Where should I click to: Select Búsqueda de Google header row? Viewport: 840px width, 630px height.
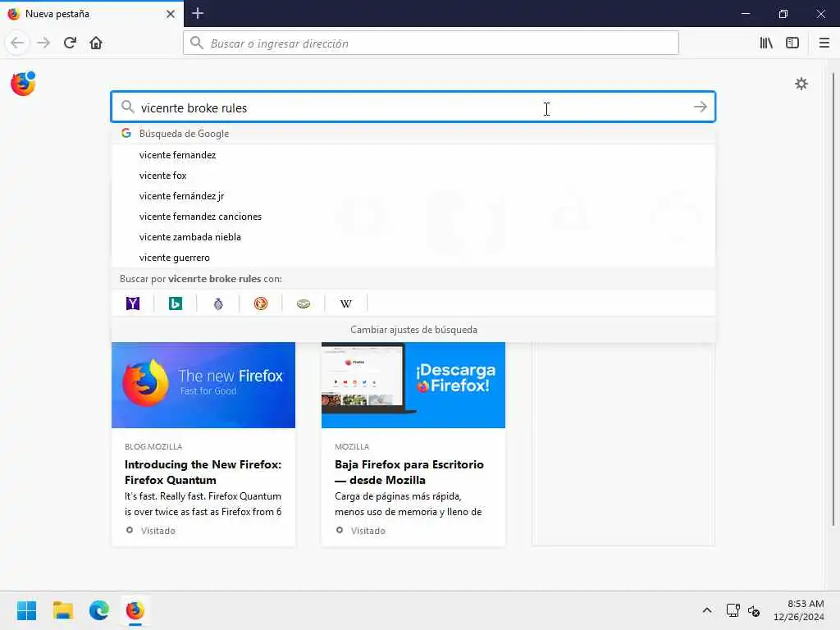click(x=413, y=134)
